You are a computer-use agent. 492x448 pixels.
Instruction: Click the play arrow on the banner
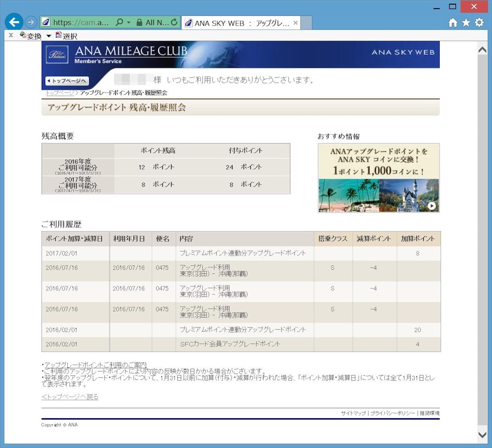432,206
